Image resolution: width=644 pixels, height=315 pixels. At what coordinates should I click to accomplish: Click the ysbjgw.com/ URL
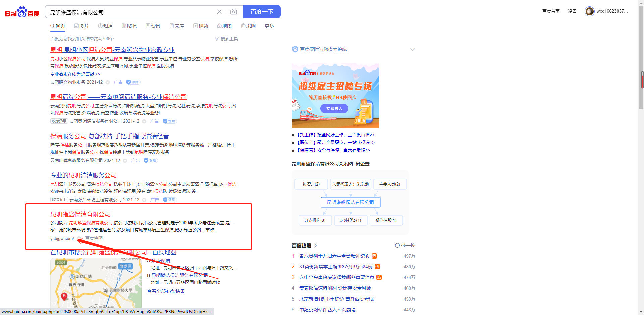[62, 238]
